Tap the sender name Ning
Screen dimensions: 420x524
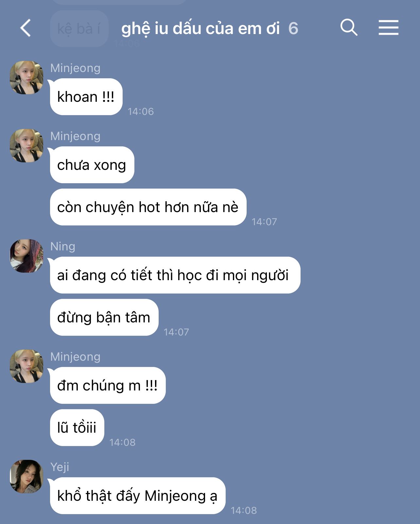click(63, 246)
